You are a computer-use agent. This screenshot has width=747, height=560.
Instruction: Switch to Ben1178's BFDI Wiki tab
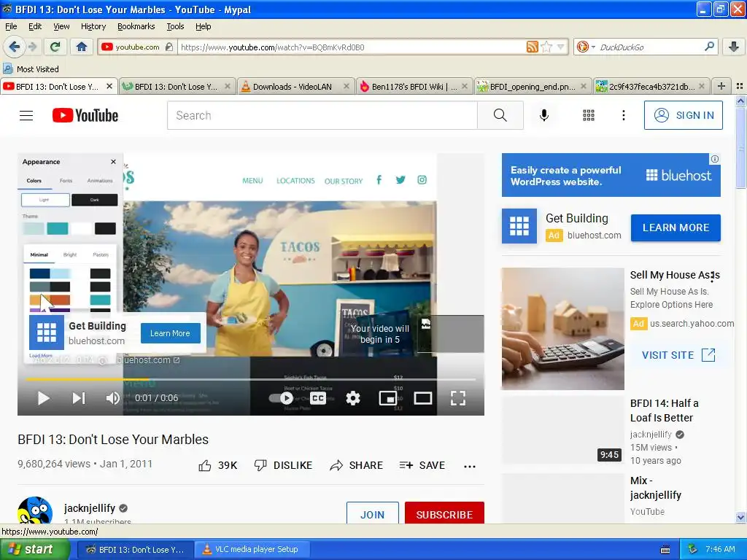pos(410,86)
